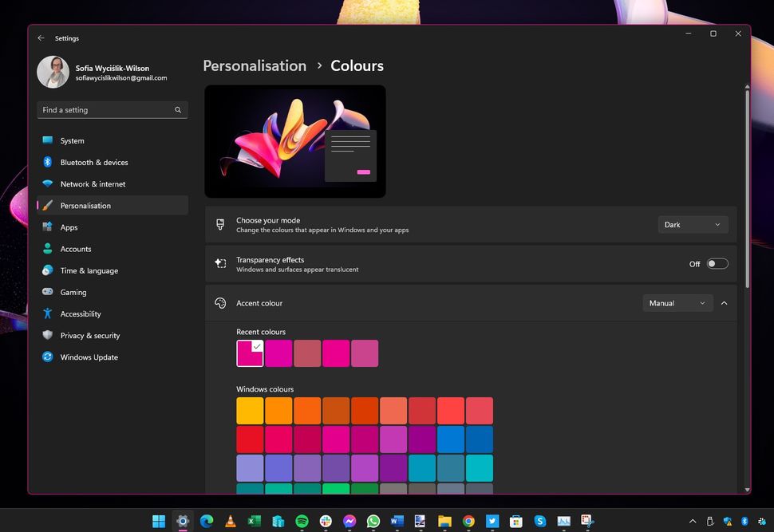Viewport: 774px width, 532px height.
Task: Open the Accent colour dropdown set to Manual
Action: [x=677, y=303]
